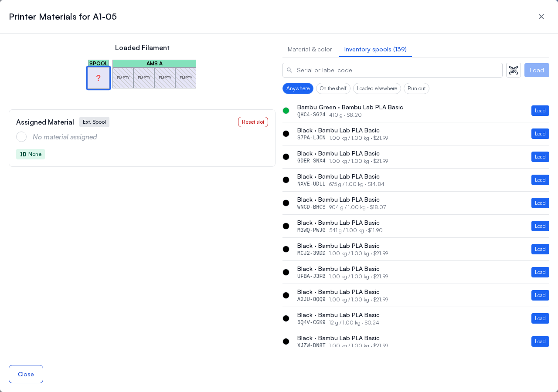Filter spools by On the shelf
Viewport: 558px width, 392px height.
333,88
